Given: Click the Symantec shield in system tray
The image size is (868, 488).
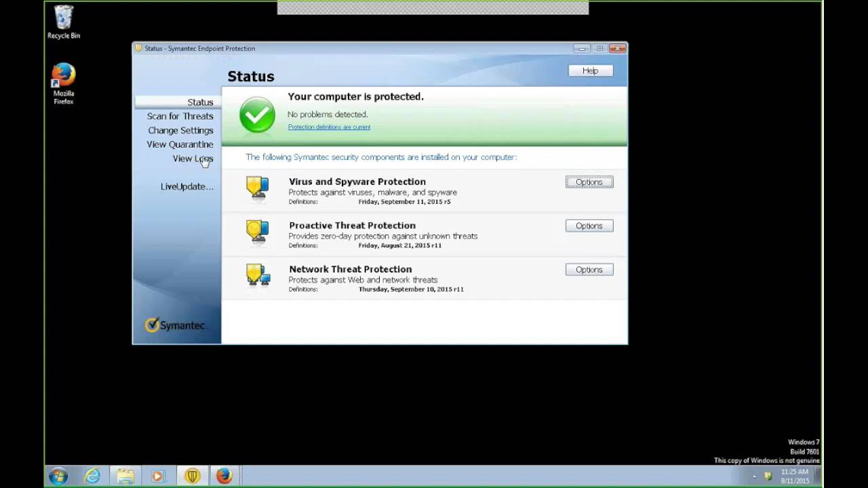Looking at the screenshot, I should pyautogui.click(x=768, y=476).
